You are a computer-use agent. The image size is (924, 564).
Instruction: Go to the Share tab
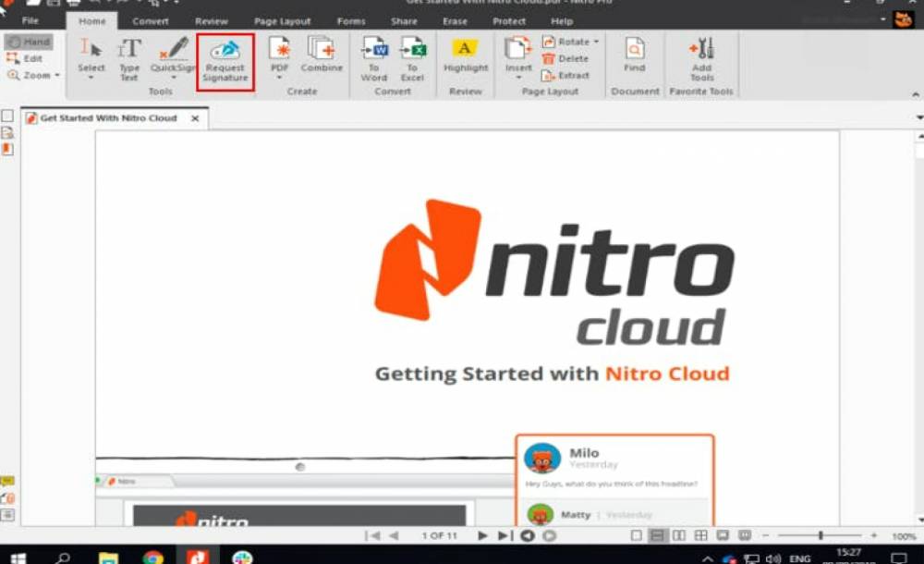[405, 21]
